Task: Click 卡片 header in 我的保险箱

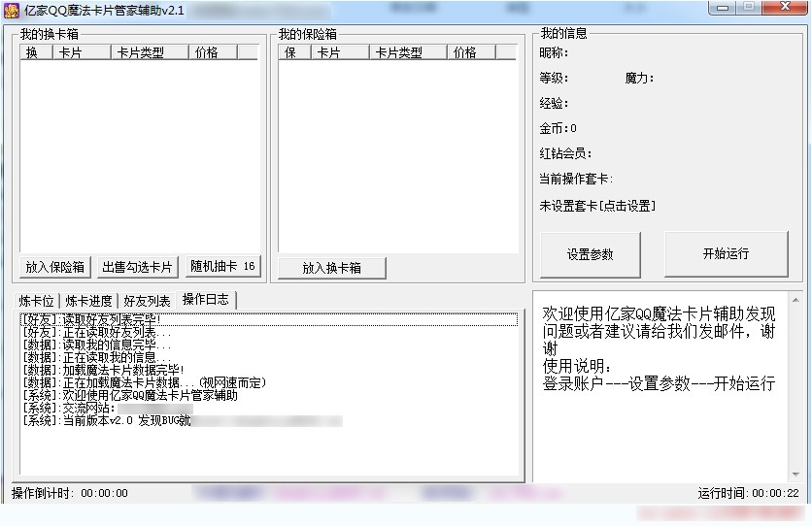Action: [x=340, y=52]
